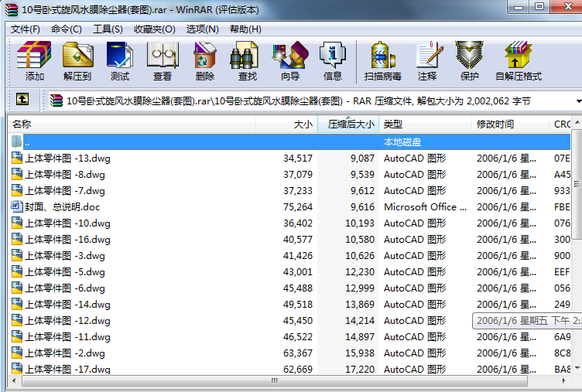Minimize the WinRAR window
The height and width of the screenshot is (392, 582).
[x=519, y=7]
